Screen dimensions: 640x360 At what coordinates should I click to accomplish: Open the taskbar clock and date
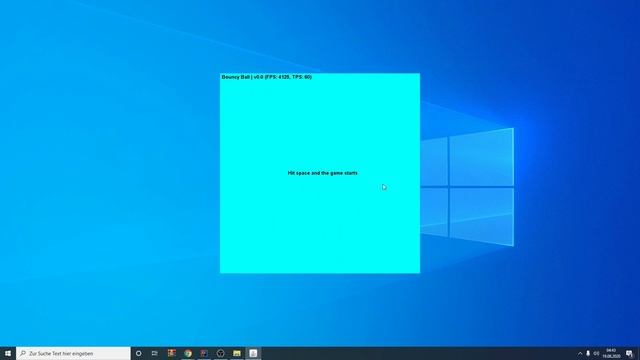(611, 353)
